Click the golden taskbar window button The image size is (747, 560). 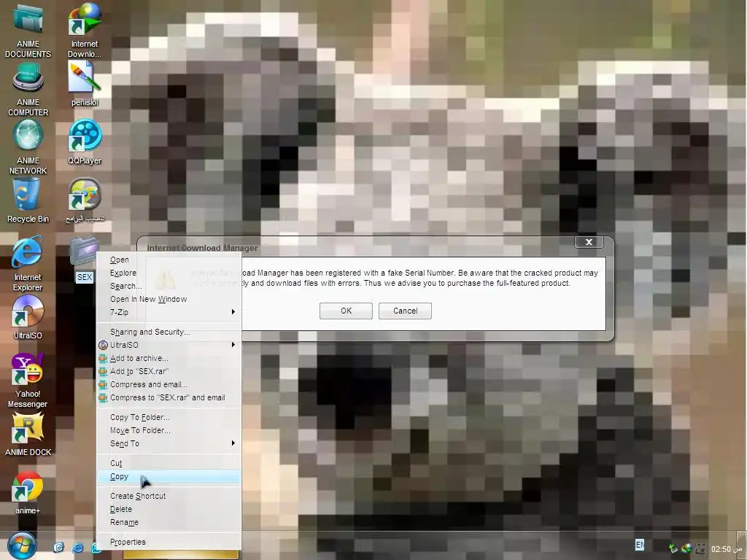pos(181,555)
